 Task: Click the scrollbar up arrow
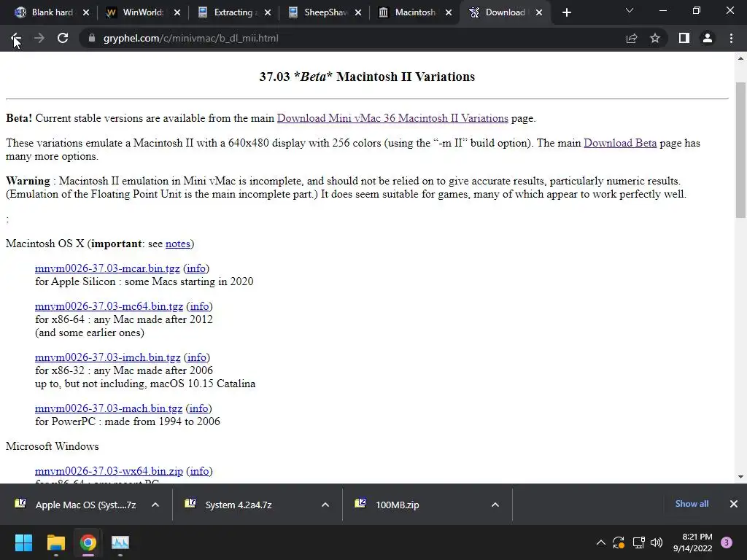741,58
